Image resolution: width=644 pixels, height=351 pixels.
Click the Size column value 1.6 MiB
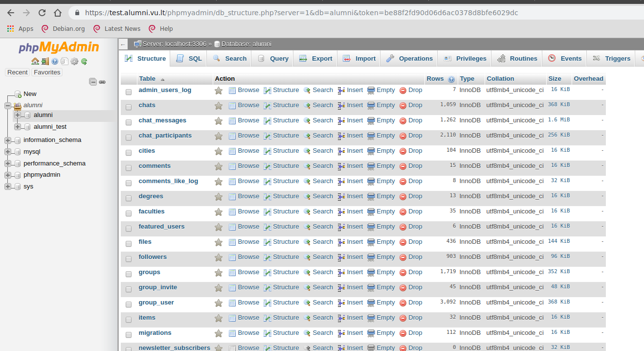[x=558, y=120]
